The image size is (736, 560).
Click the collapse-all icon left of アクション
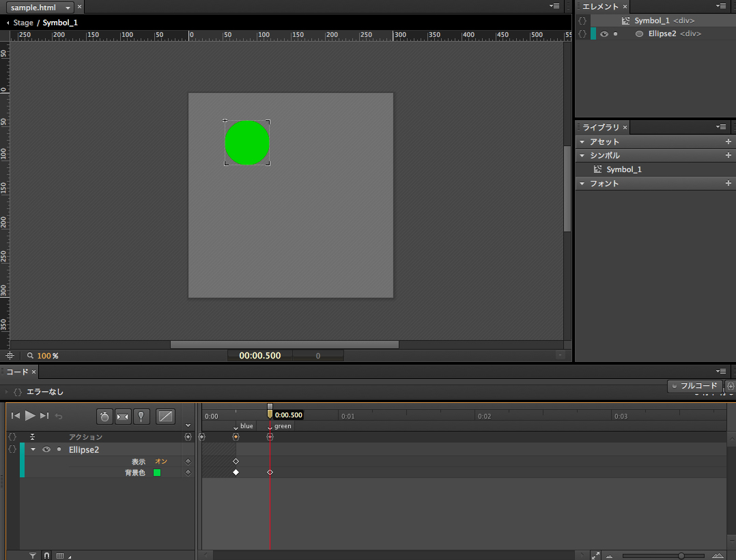[x=32, y=437]
